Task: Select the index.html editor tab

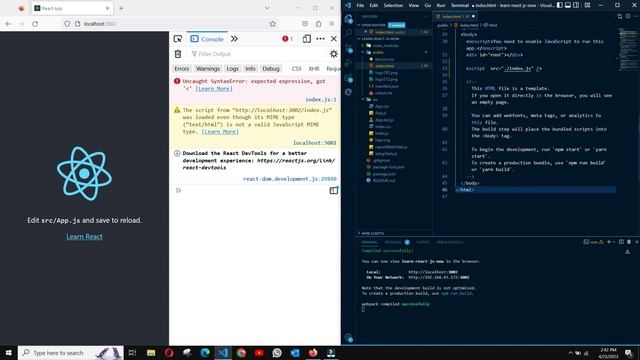Action: point(456,16)
